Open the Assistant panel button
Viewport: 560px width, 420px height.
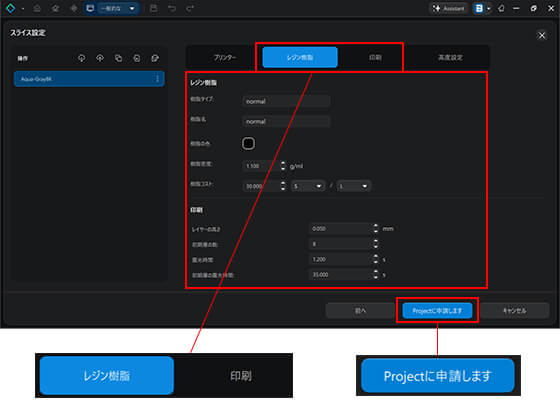click(x=449, y=8)
